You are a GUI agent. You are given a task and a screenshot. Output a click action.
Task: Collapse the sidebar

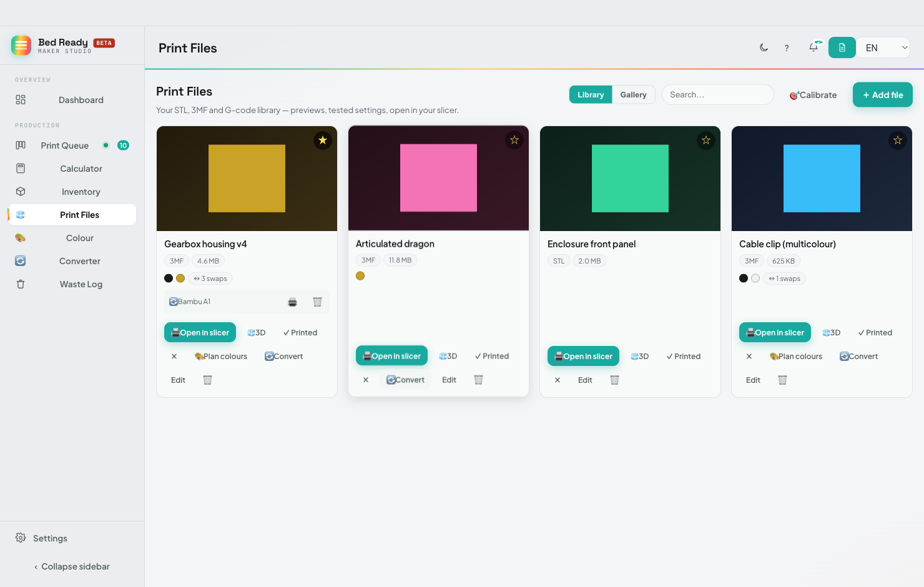point(72,566)
